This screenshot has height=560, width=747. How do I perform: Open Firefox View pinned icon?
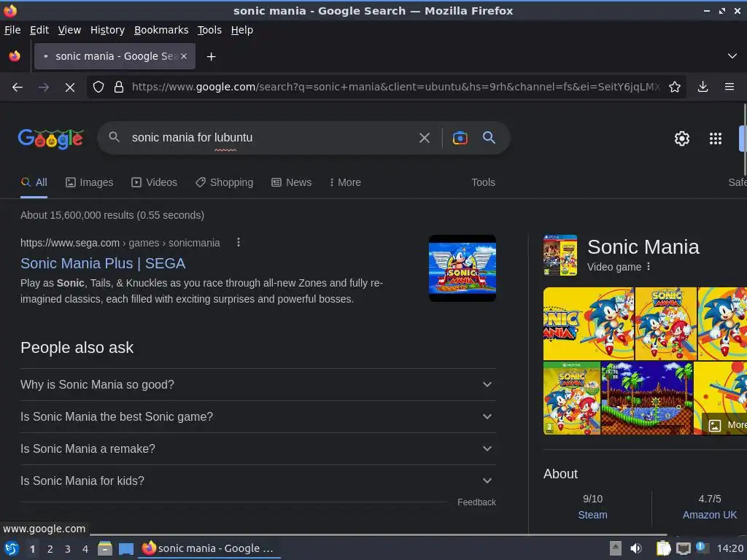[x=15, y=56]
